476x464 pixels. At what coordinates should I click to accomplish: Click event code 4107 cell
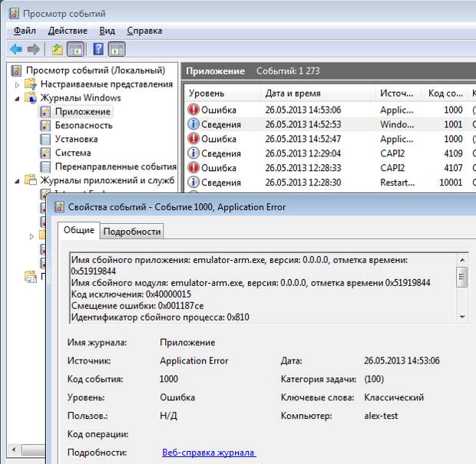(x=453, y=168)
